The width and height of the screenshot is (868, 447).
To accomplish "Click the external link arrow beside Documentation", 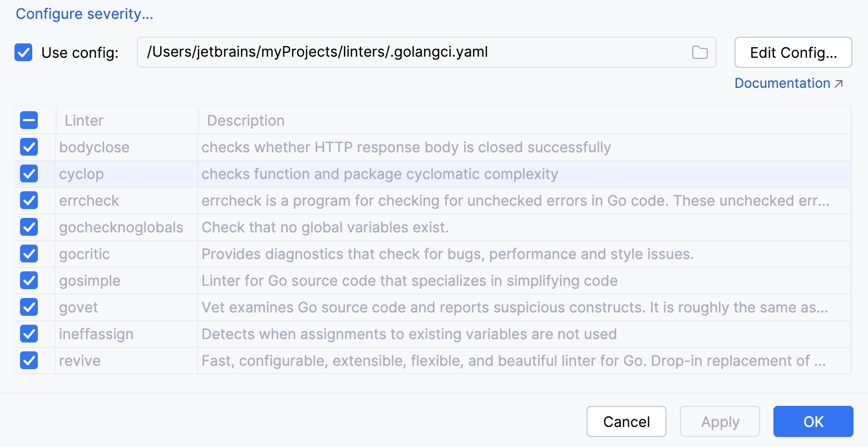I will (839, 82).
